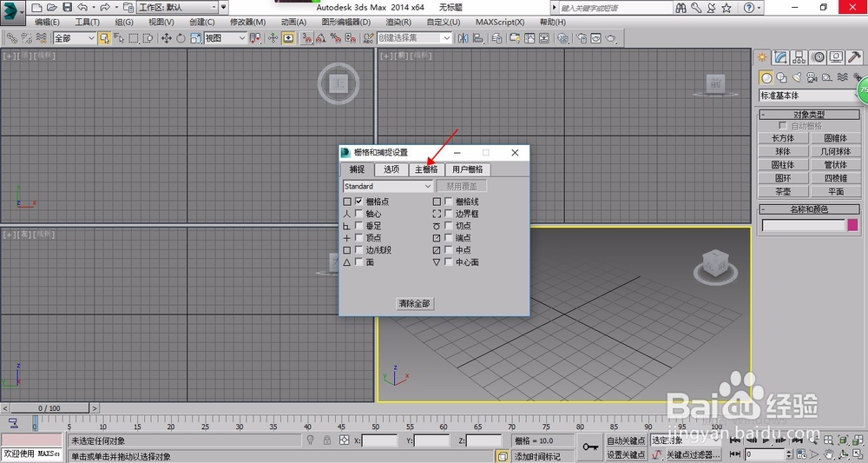Click the 茶壶 teapot button

[x=783, y=192]
